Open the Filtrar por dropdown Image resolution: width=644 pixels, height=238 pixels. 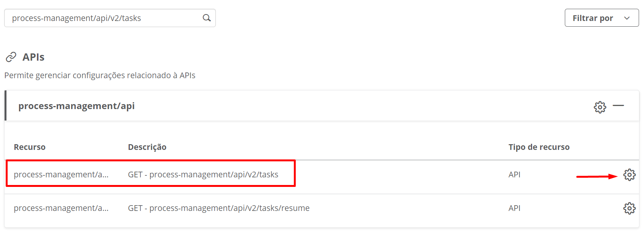coord(602,18)
